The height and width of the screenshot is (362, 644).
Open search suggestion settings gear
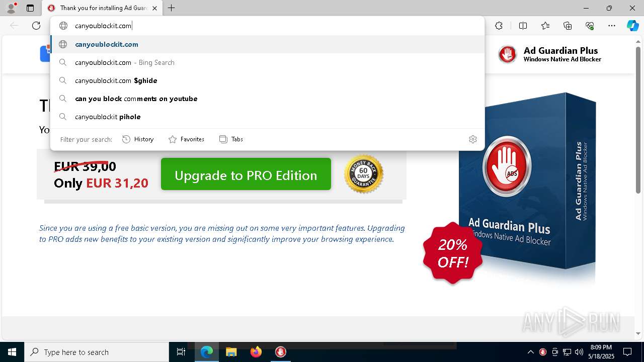point(472,139)
